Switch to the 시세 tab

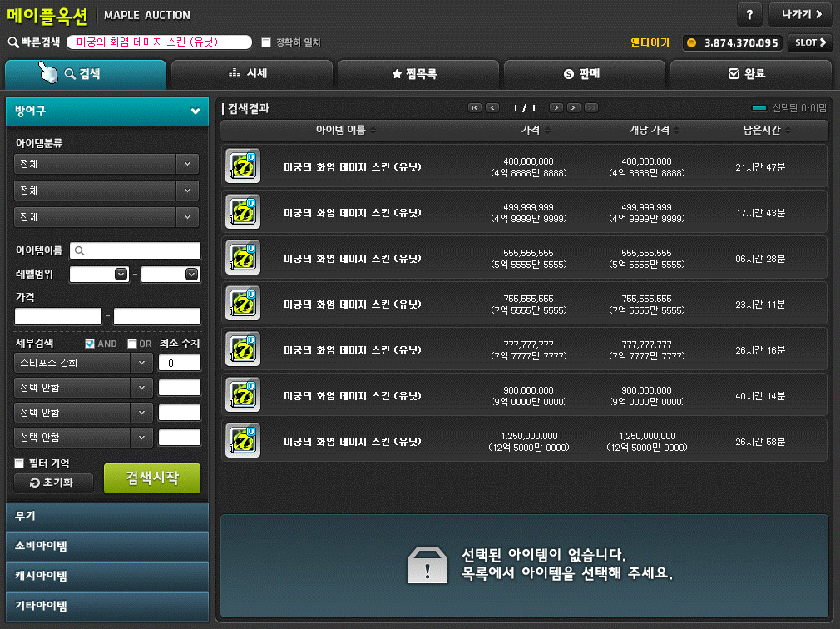[x=252, y=74]
